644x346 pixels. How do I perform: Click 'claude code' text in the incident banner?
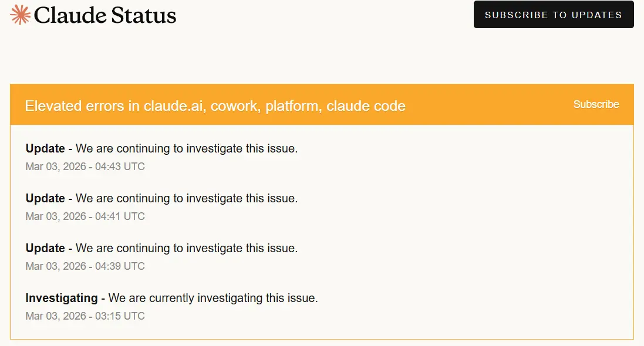tap(366, 106)
